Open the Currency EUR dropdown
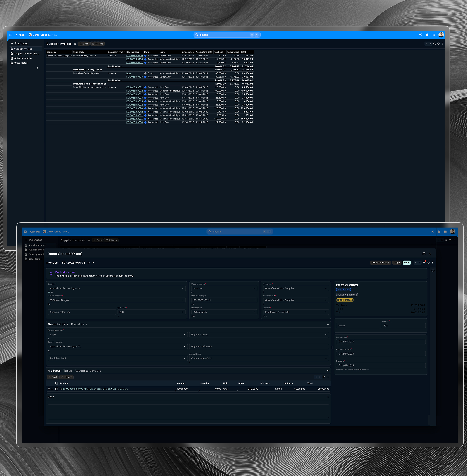Image resolution: width=467 pixels, height=476 pixels. tap(182, 312)
